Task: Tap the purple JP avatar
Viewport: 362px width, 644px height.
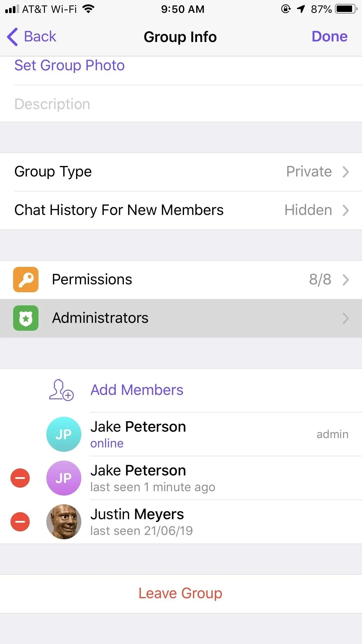Action: 64,478
